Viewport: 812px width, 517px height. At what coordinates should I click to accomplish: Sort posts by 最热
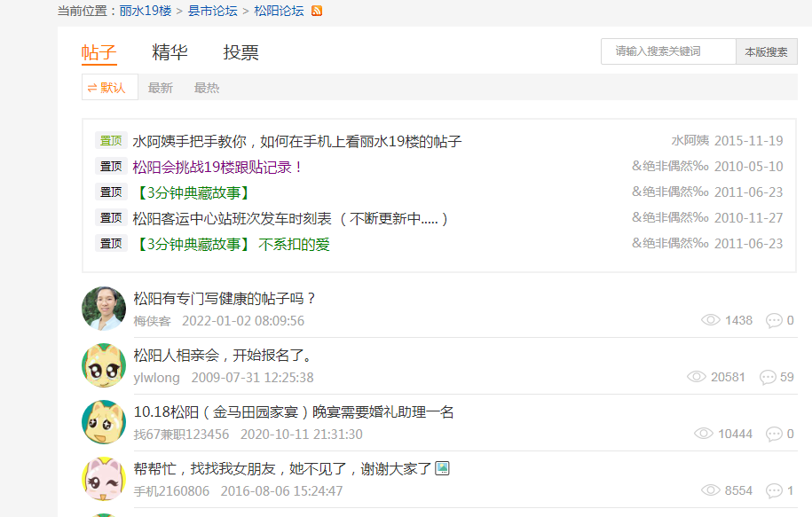tap(207, 88)
